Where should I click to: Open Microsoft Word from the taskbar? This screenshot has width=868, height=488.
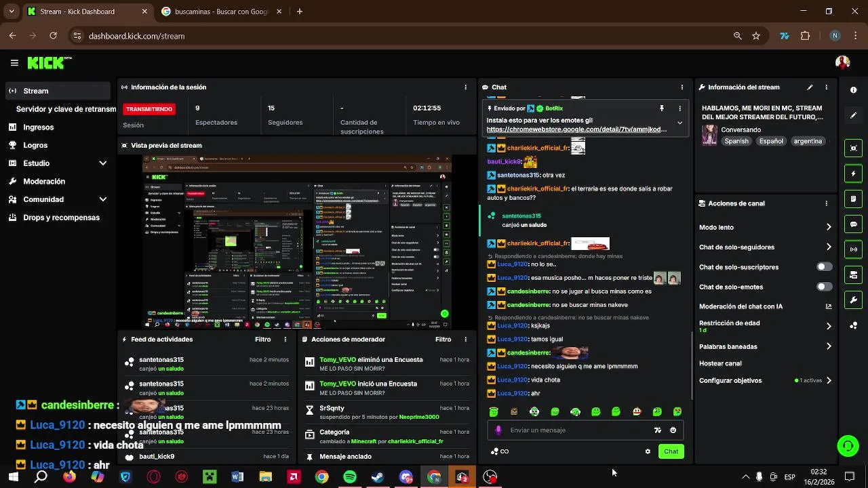coord(237,477)
